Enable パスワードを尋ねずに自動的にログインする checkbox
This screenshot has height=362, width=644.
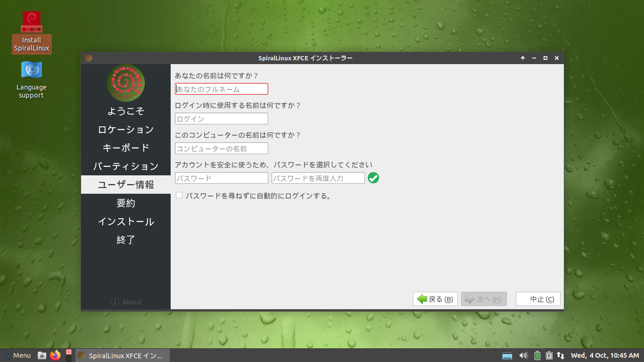[x=179, y=195]
